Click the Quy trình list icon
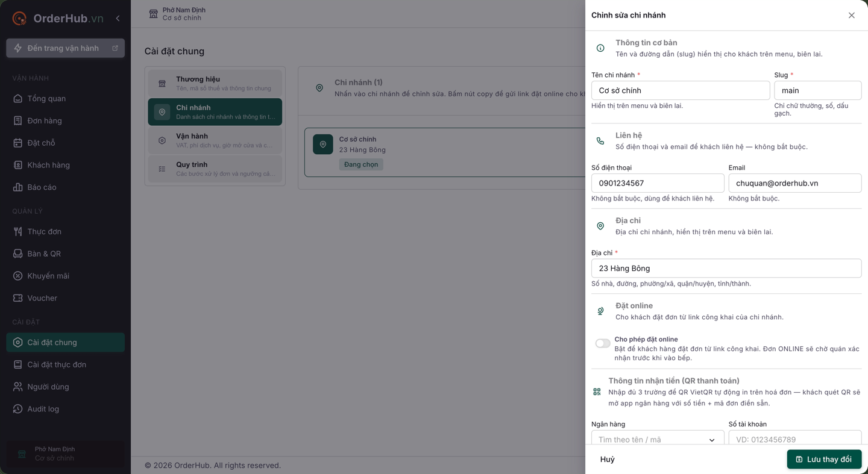Viewport: 868px width, 474px height. coord(162,169)
